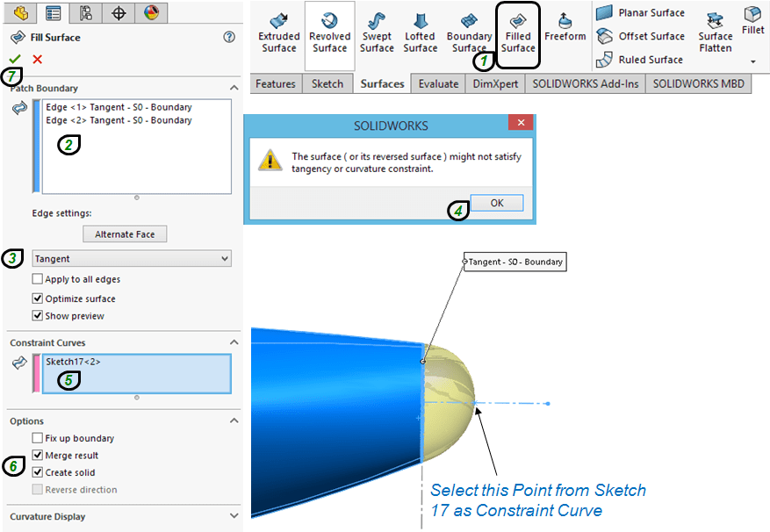Open the Surface Flatten tool
This screenshot has width=770, height=532.
point(715,31)
